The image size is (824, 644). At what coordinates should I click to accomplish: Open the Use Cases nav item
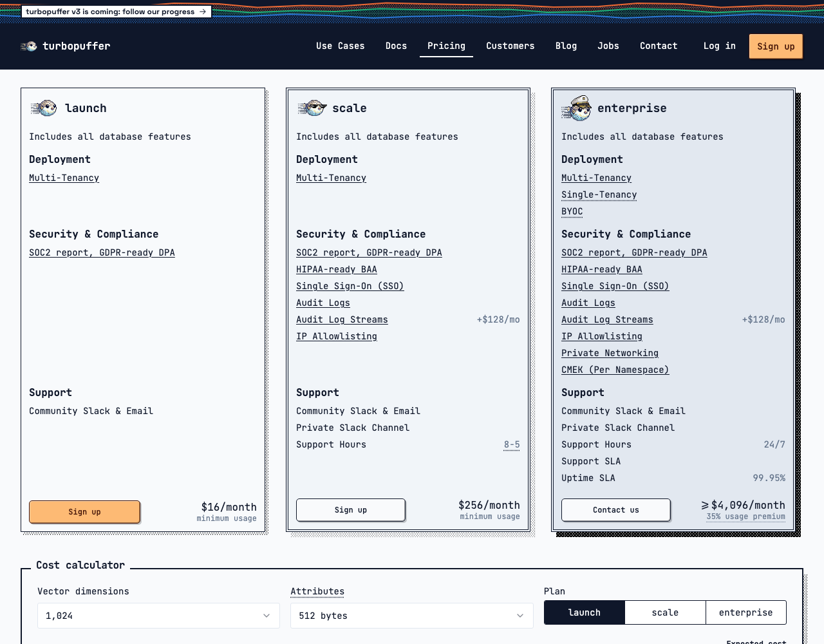point(341,46)
